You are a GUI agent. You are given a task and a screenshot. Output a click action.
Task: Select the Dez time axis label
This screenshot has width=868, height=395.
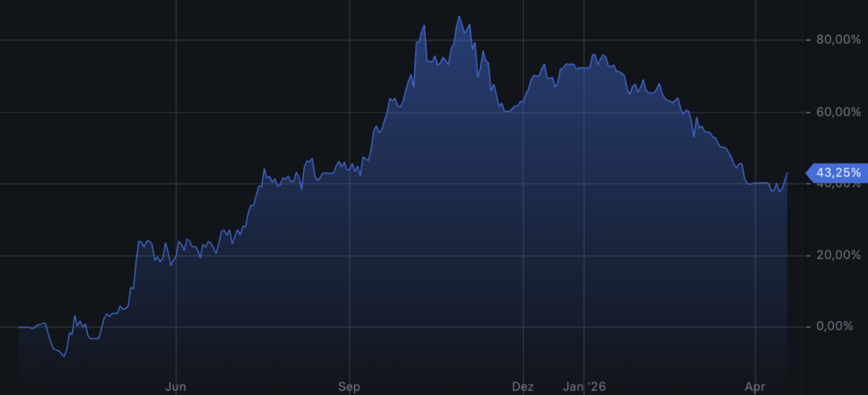click(x=523, y=387)
